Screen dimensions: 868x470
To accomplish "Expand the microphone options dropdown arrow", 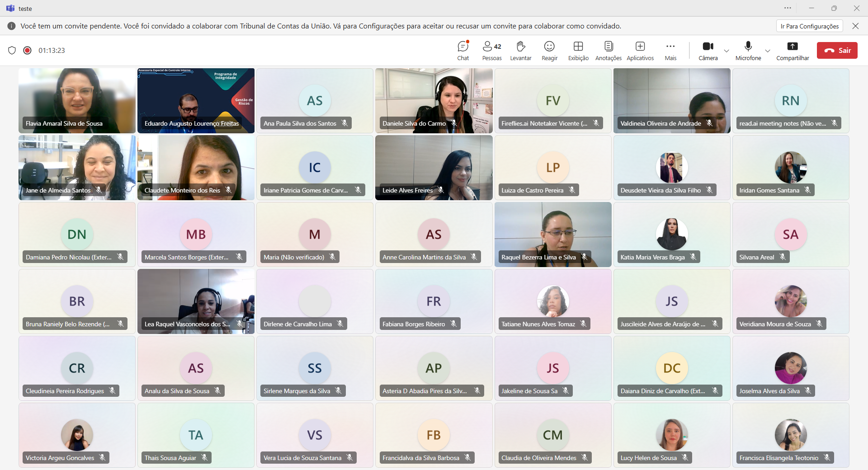I will (768, 51).
